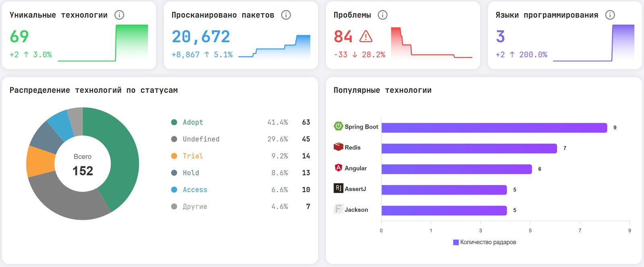Click the value 69 unique technologies
644x267 pixels.
[x=19, y=37]
